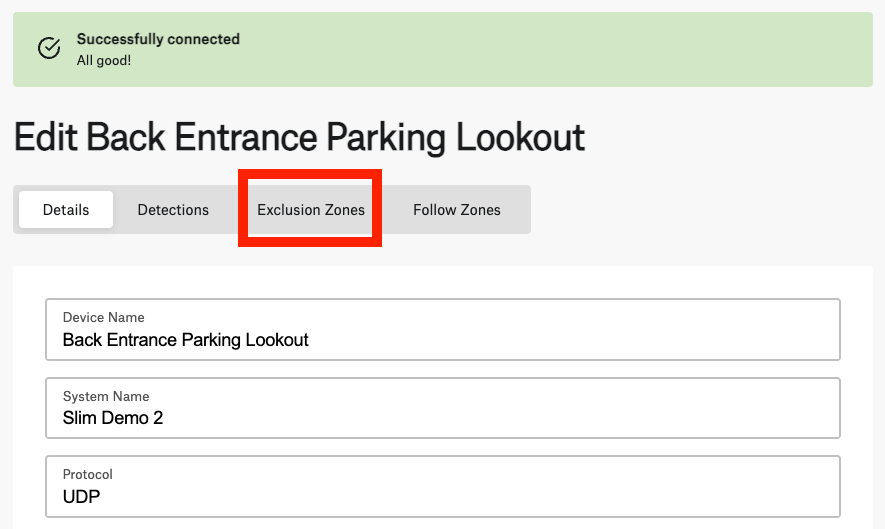Image resolution: width=885 pixels, height=529 pixels.
Task: Click into the System Name field
Action: click(x=443, y=408)
